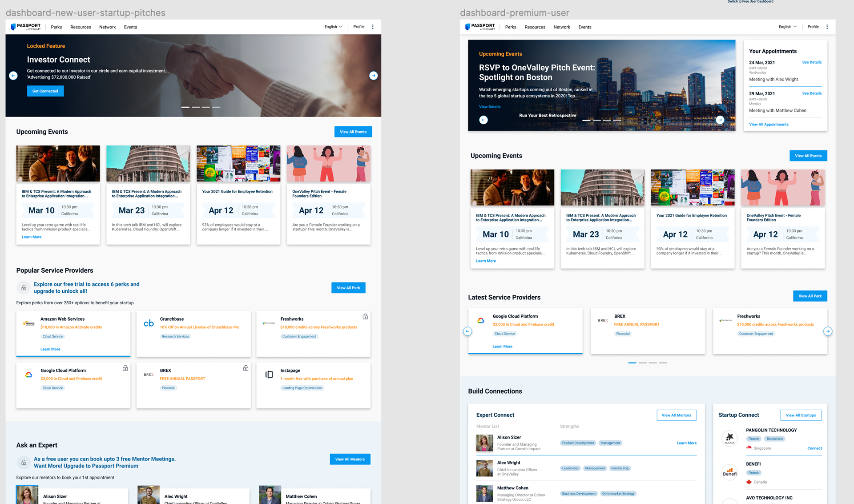Screen dimensions: 854x504
Task: Click View All Mentors in Expert Connect
Action: point(677,415)
